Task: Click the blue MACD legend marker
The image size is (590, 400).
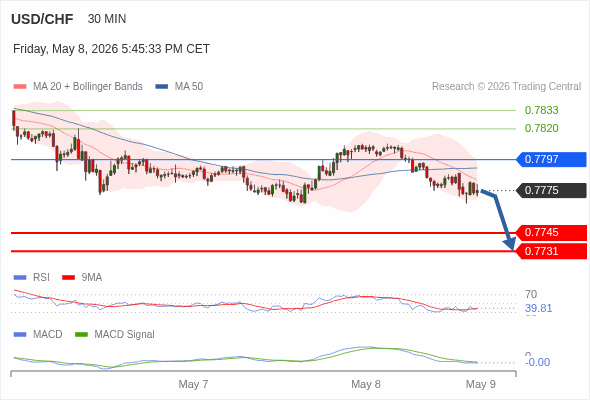Action: [20, 335]
